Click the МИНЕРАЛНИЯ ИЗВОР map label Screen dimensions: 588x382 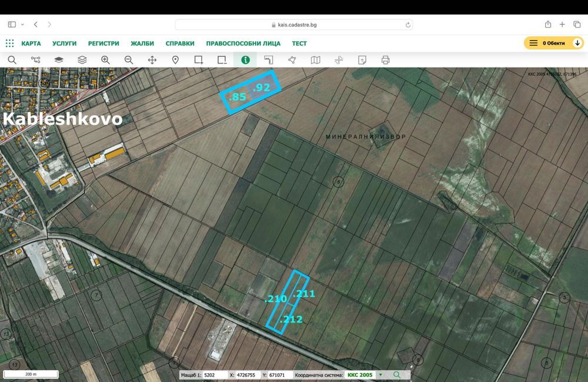coord(366,137)
